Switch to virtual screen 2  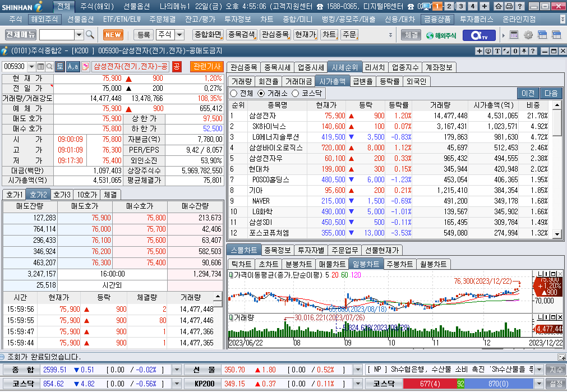(449, 6)
